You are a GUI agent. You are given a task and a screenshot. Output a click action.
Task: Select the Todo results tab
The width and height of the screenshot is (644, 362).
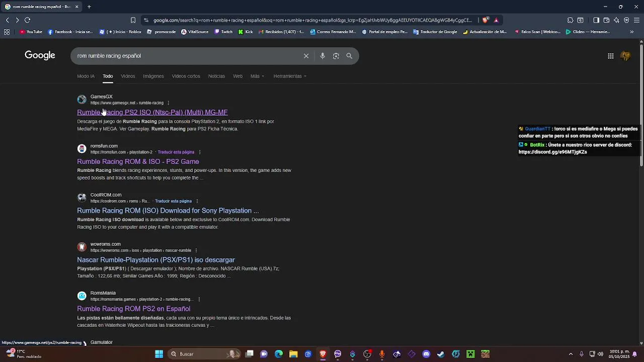point(108,76)
